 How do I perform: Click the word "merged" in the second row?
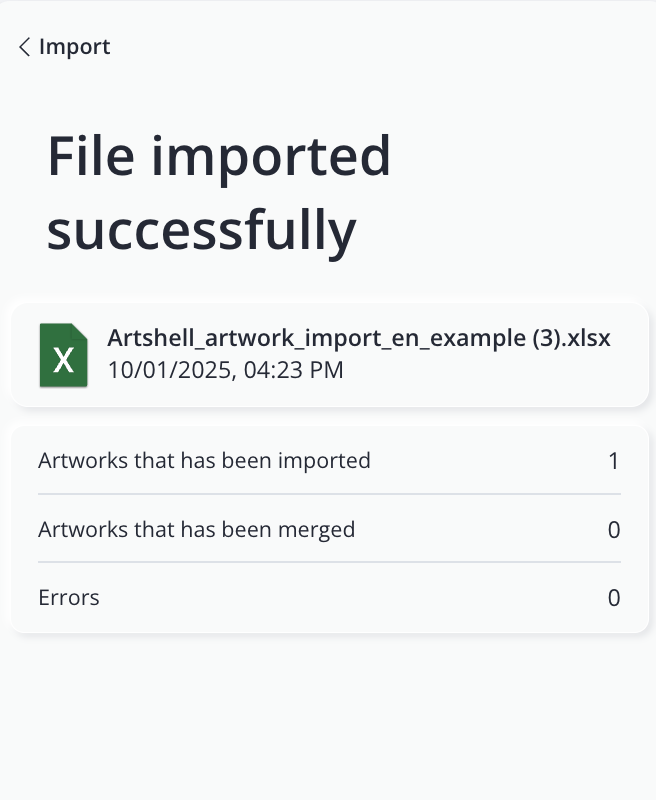coord(320,529)
